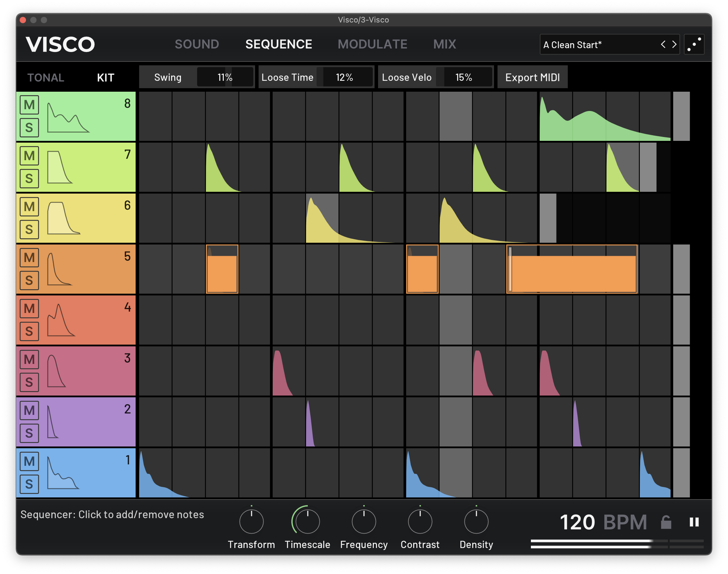Click track 7 loop length end marker
This screenshot has width=728, height=574.
click(x=648, y=167)
